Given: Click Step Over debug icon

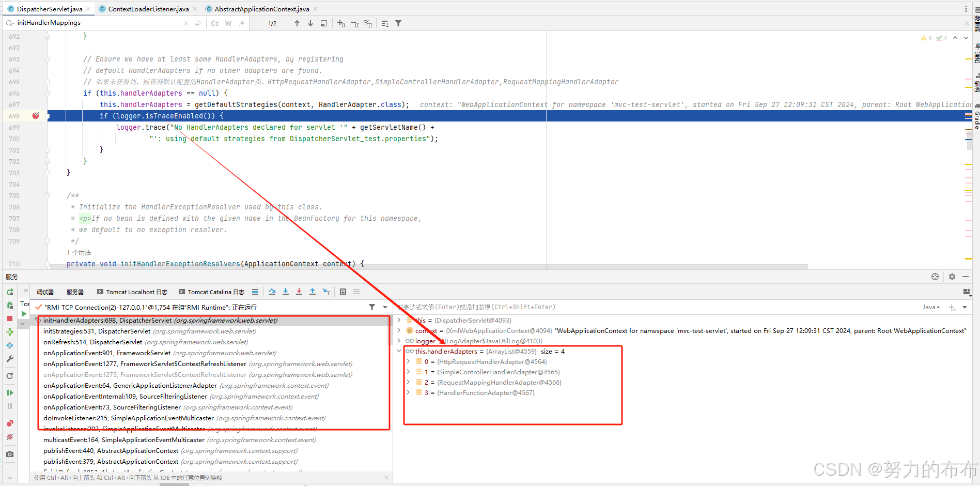Looking at the screenshot, I should (272, 292).
